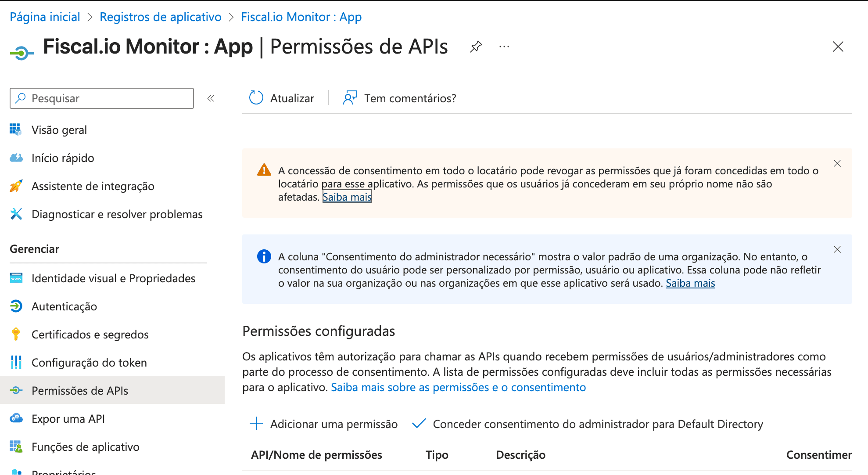Viewport: 868px width, 475px height.
Task: Close the Permissões de APIs blade
Action: click(x=838, y=47)
